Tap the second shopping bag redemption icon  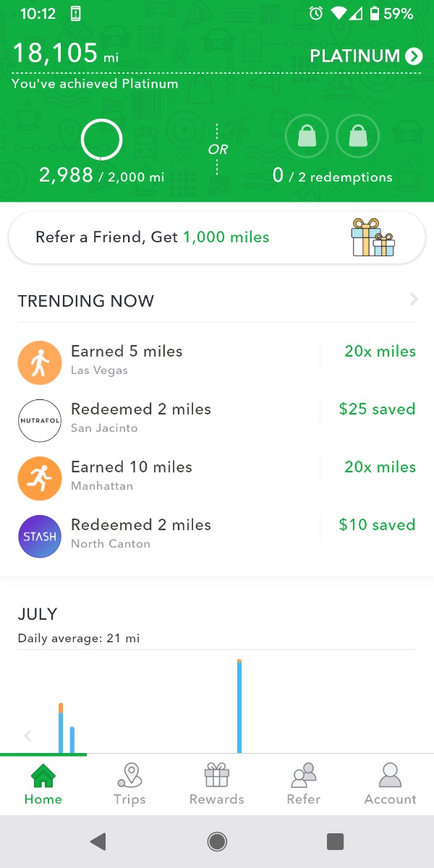coord(357,136)
